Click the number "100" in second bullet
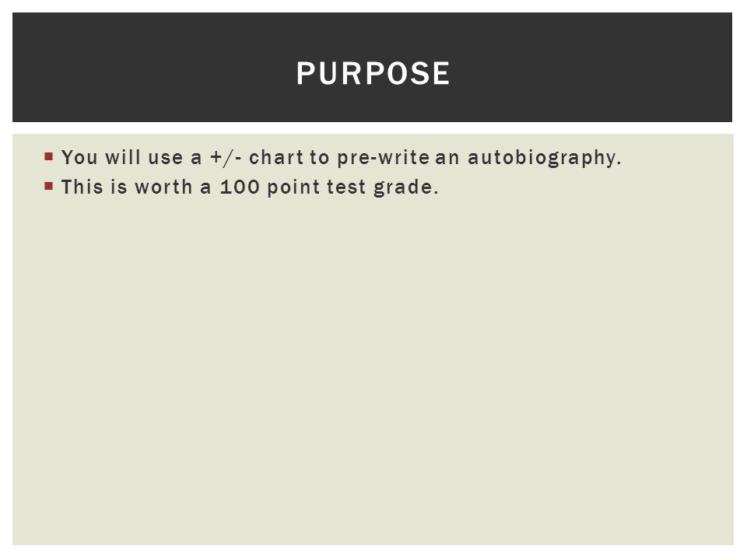 tap(240, 187)
